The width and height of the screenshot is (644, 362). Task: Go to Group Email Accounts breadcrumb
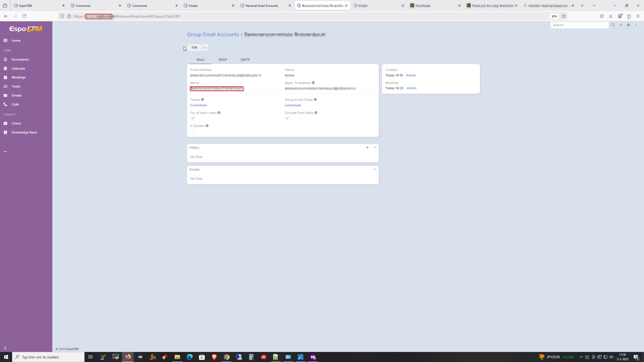(213, 34)
